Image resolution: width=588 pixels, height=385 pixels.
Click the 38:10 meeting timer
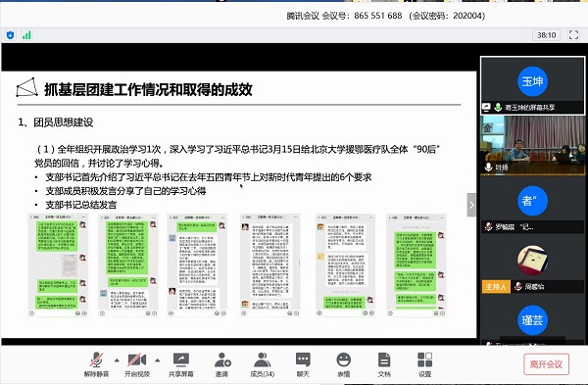[x=547, y=35]
